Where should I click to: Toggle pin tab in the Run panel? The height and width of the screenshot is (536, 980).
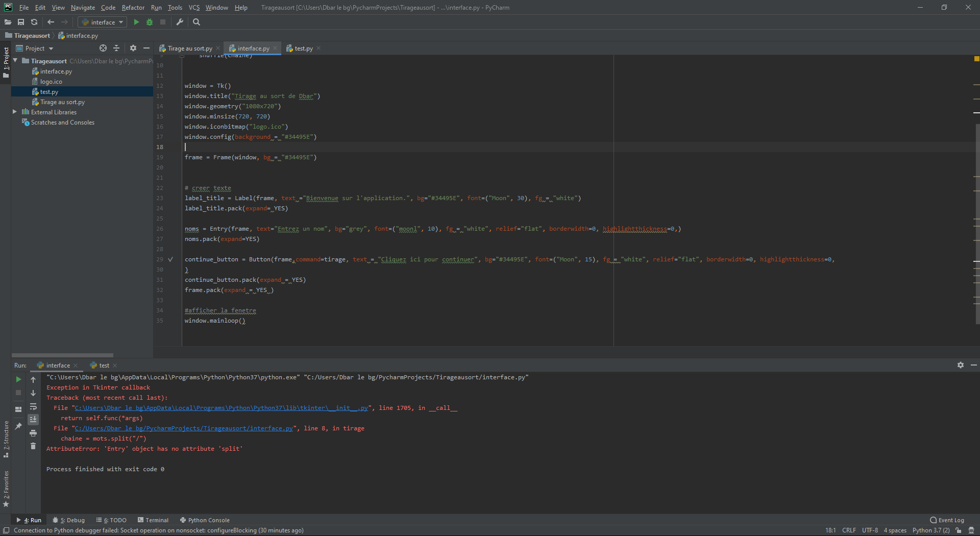(18, 426)
